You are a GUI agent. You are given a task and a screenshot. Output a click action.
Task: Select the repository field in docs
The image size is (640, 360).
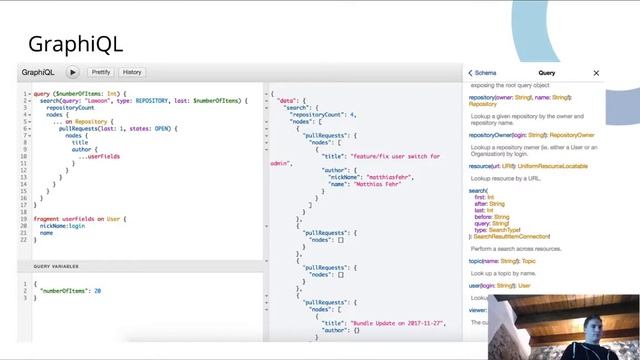[x=481, y=98]
